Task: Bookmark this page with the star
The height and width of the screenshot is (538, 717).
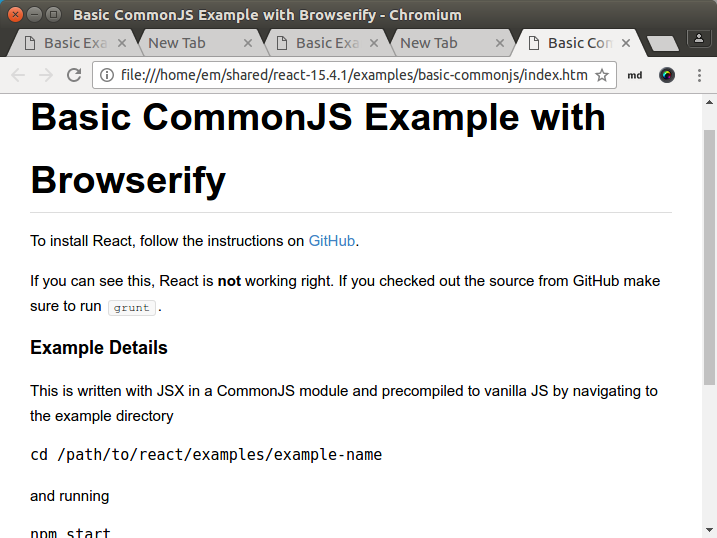Action: coord(602,75)
